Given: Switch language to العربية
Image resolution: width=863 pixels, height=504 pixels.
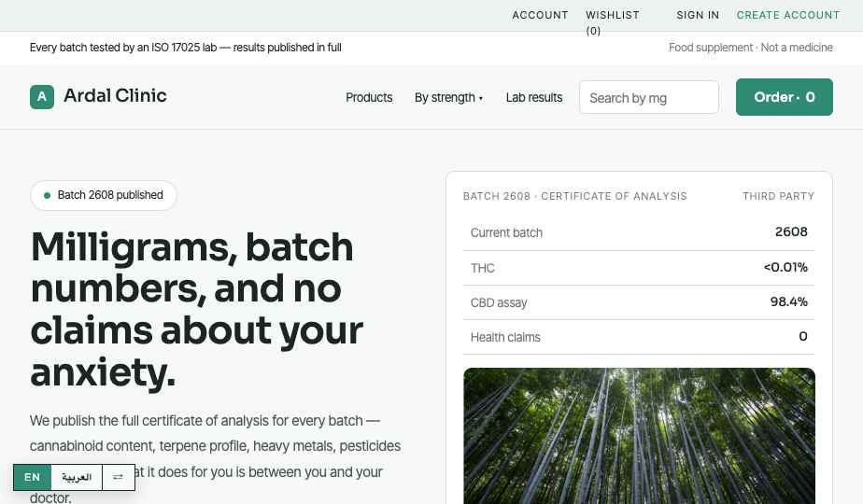Looking at the screenshot, I should click(x=77, y=477).
